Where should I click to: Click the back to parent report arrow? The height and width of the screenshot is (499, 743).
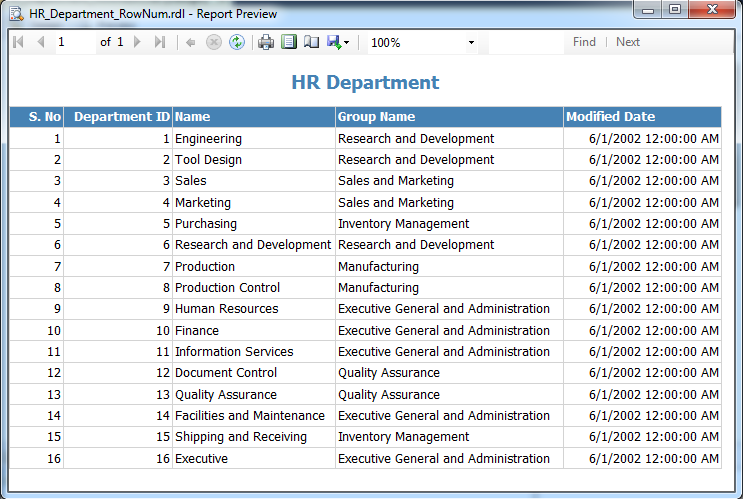pos(190,43)
